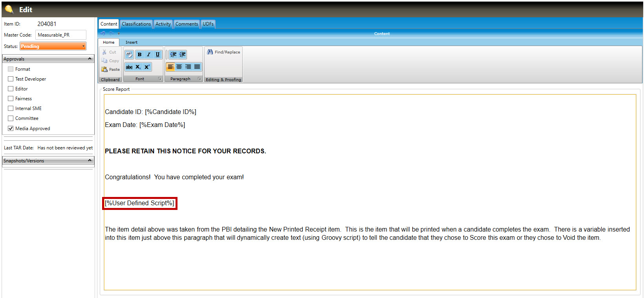The height and width of the screenshot is (298, 644).
Task: Apply strikethrough formatting
Action: (x=129, y=67)
